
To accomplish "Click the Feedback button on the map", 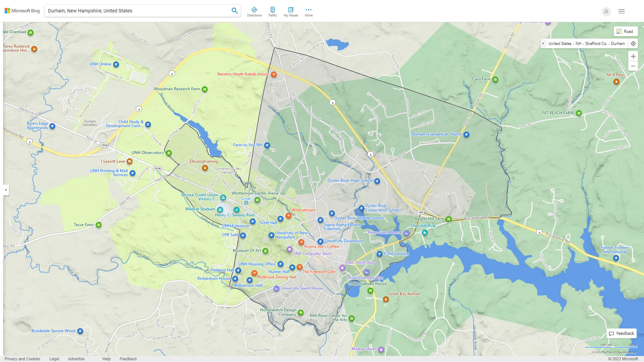I will [x=621, y=333].
